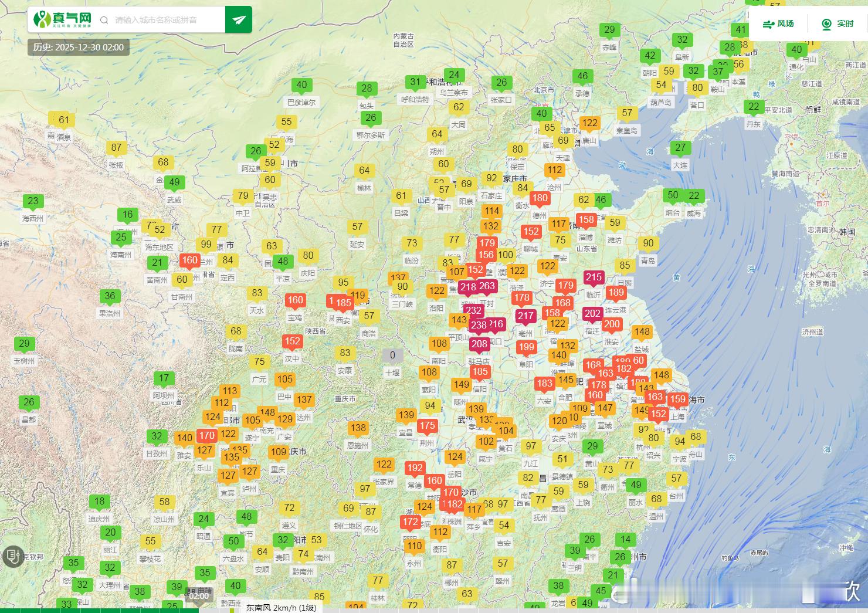Open the 温州 marker showing 68
868x613 pixels.
(x=656, y=500)
